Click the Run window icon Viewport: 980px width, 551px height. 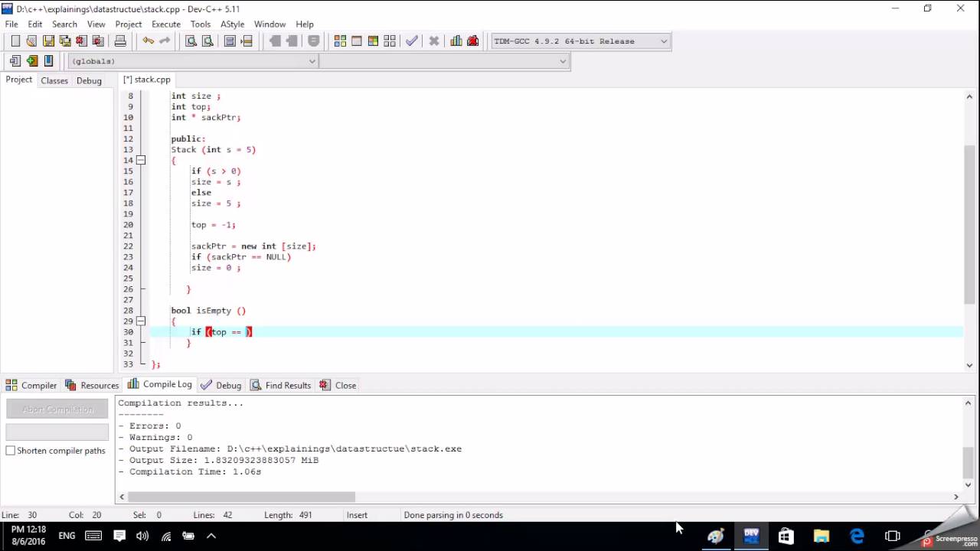click(357, 41)
